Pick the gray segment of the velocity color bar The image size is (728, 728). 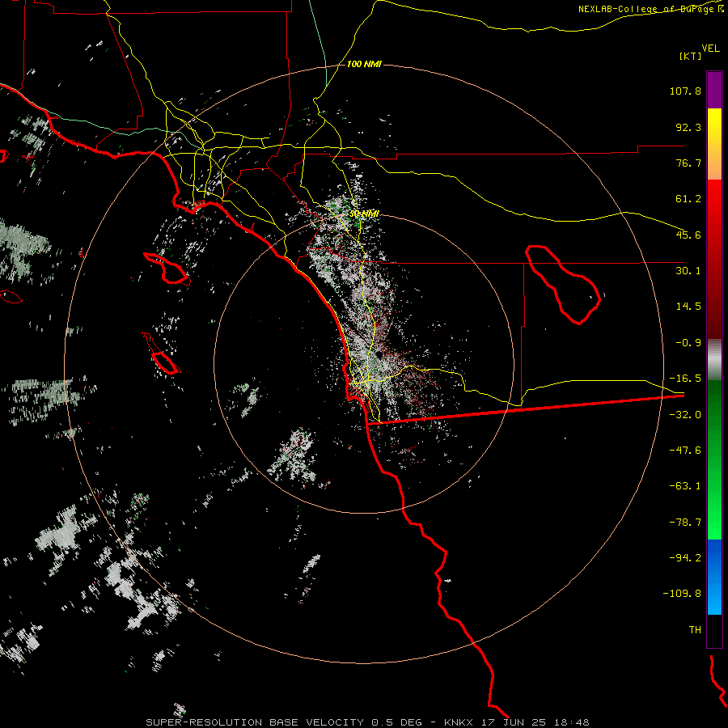click(714, 359)
